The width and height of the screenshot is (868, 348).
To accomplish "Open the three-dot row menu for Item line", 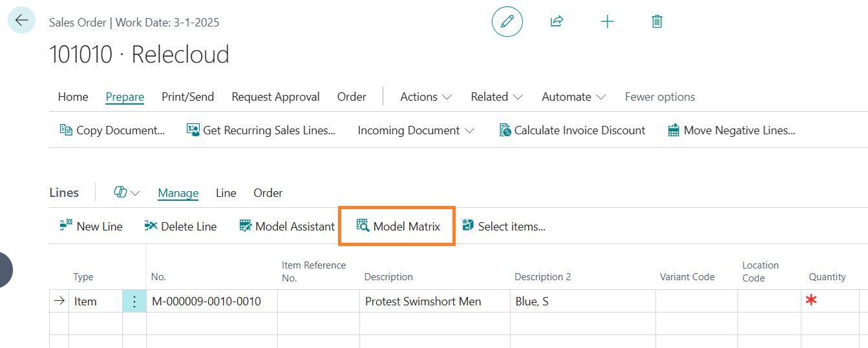I will pyautogui.click(x=134, y=302).
